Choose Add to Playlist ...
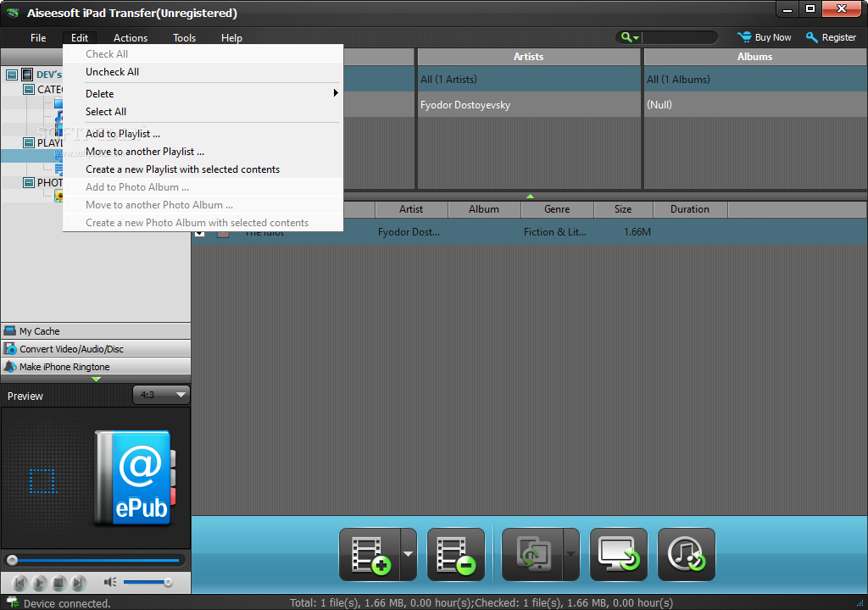 203,134
